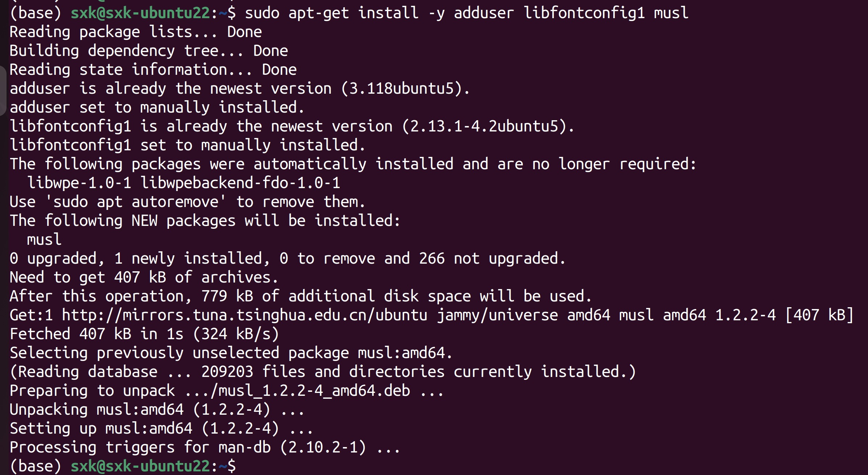This screenshot has height=475, width=868.
Task: Click the 'Reading package lists... Done' line
Action: tap(136, 32)
